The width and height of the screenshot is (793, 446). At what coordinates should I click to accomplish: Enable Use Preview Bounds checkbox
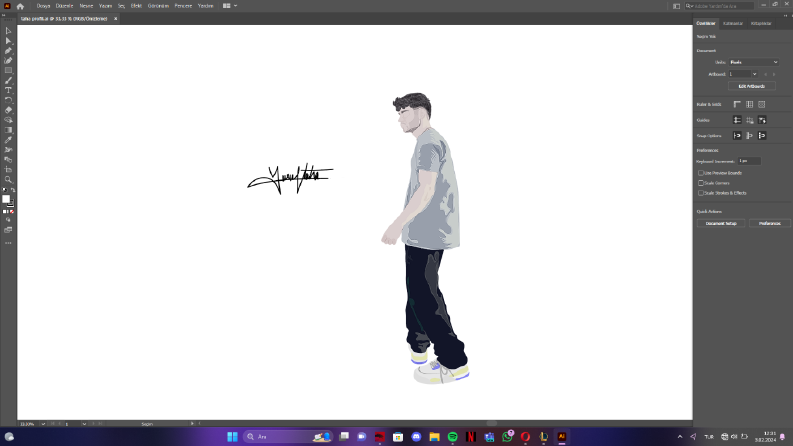point(701,173)
